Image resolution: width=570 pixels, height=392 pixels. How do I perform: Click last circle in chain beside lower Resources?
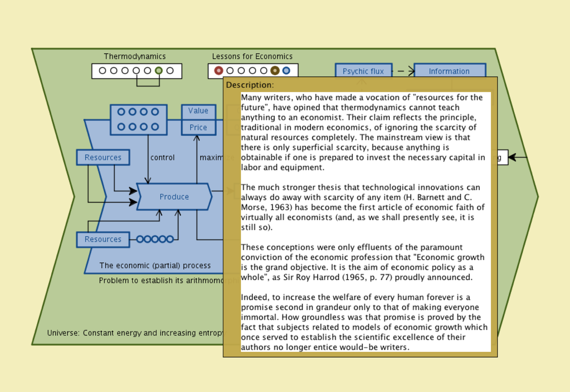(x=170, y=239)
